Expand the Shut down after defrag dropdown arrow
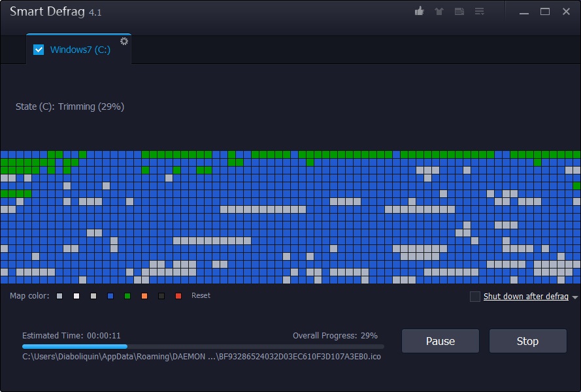 point(575,297)
